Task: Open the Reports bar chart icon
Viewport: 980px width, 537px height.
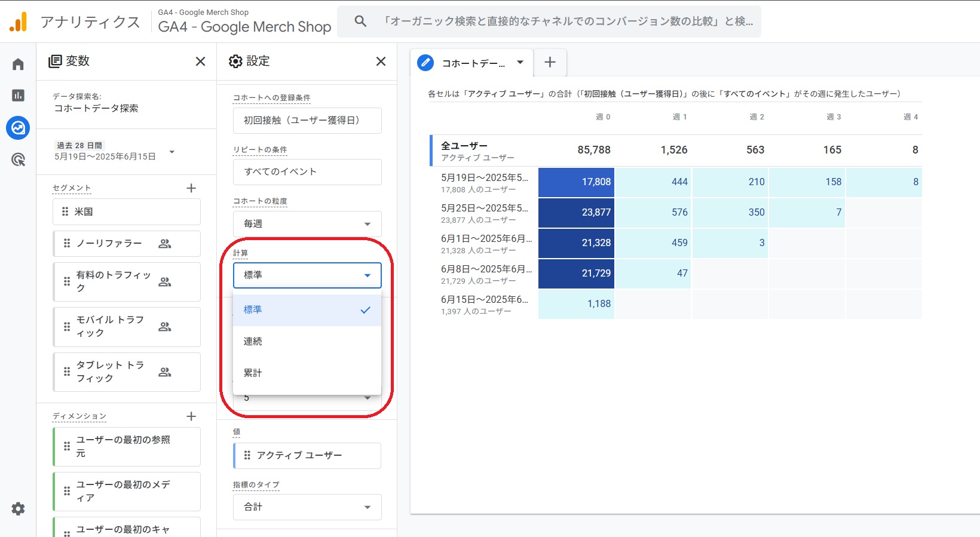Action: 18,96
